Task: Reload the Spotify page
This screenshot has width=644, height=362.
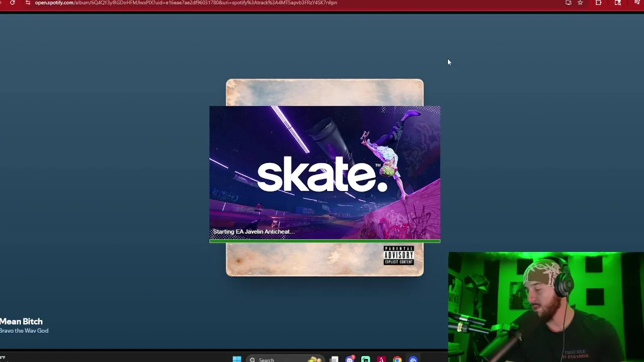Action: (12, 3)
